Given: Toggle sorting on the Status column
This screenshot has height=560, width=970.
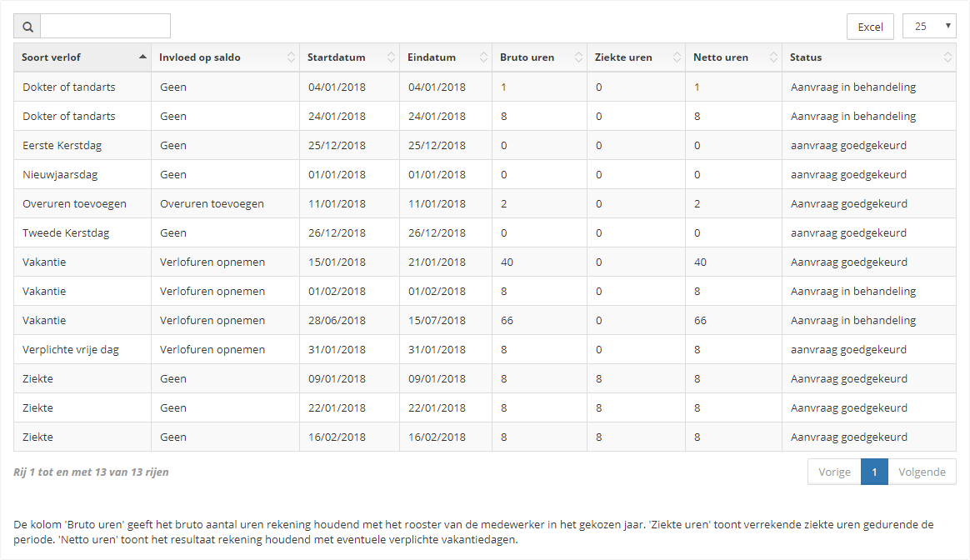Looking at the screenshot, I should tap(947, 57).
